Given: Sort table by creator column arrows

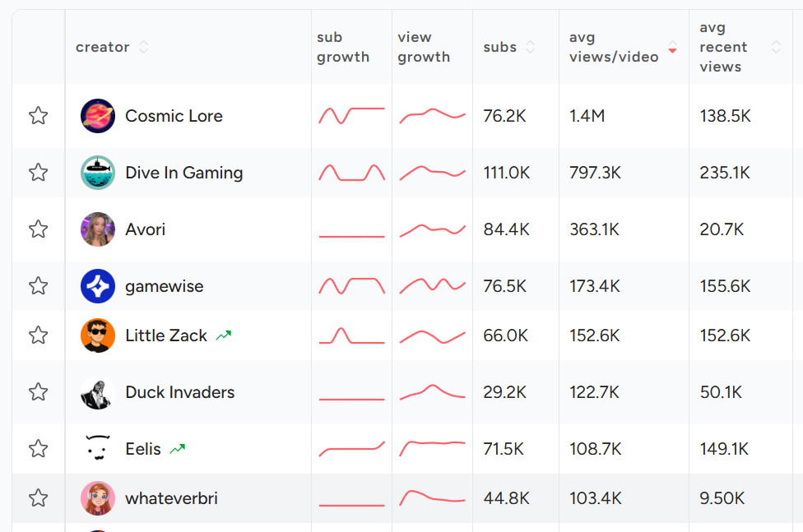Looking at the screenshot, I should (x=144, y=47).
